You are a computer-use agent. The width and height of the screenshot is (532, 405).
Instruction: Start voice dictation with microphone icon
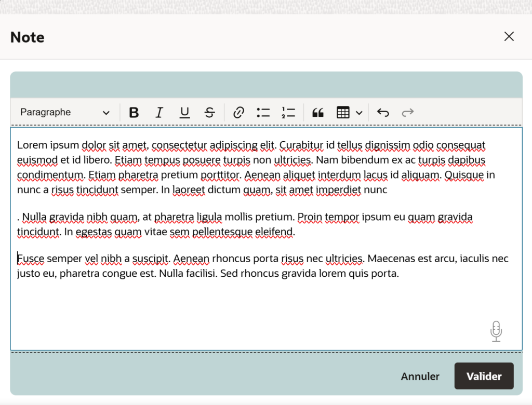(496, 331)
